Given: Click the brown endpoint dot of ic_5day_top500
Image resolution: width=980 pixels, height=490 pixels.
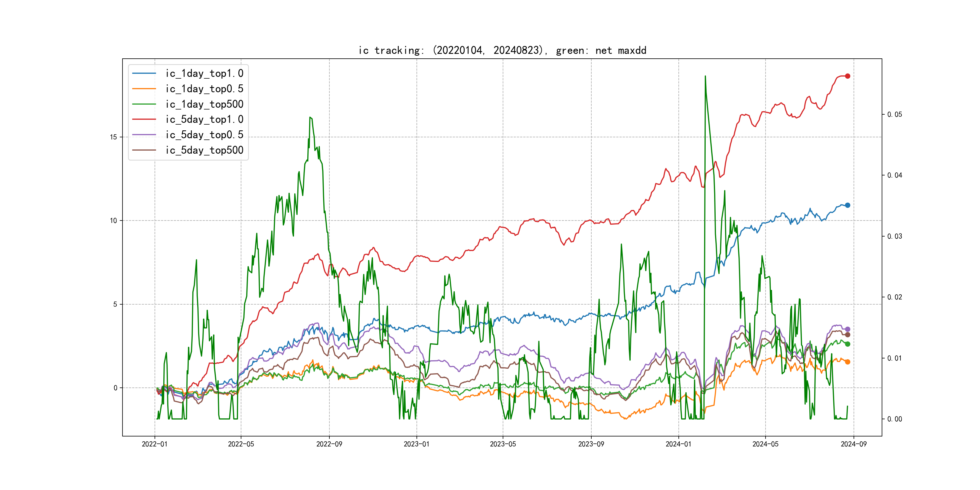Looking at the screenshot, I should [x=847, y=335].
